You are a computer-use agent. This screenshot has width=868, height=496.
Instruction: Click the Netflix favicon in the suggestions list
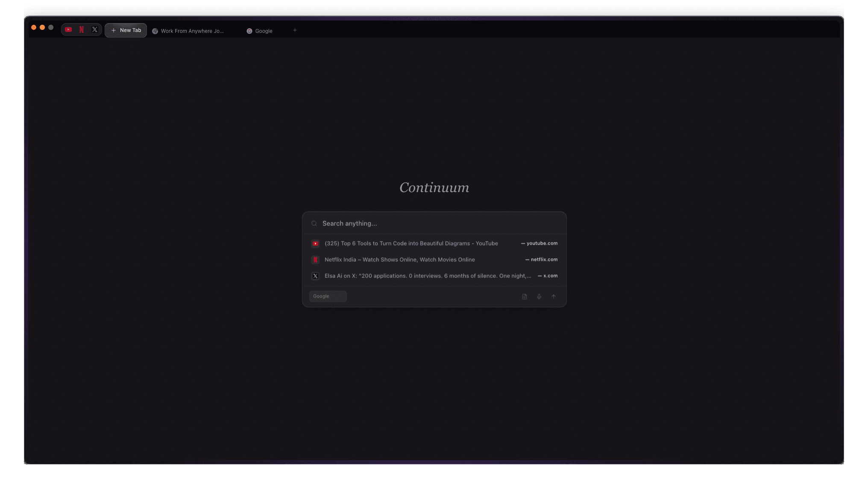click(x=315, y=260)
